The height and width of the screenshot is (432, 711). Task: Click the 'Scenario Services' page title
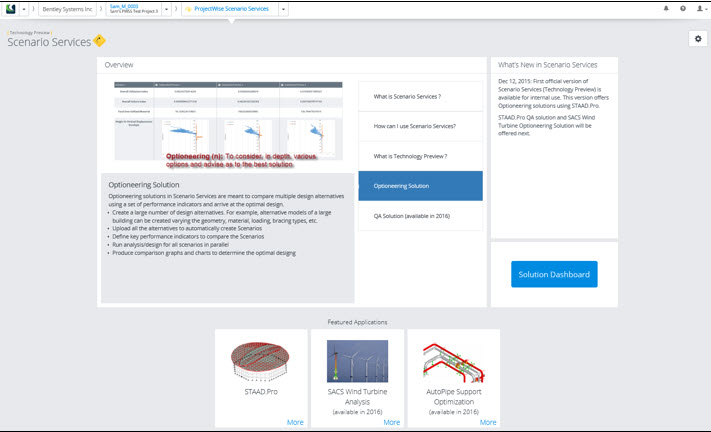click(x=49, y=42)
